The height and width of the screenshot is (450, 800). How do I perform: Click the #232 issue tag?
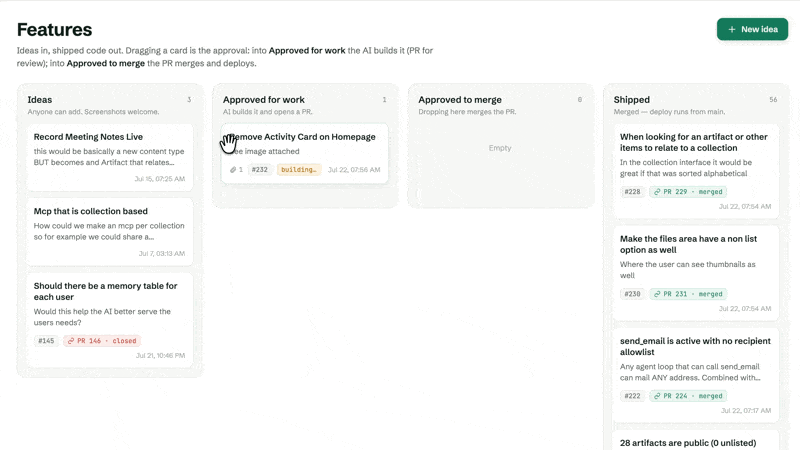coord(260,169)
